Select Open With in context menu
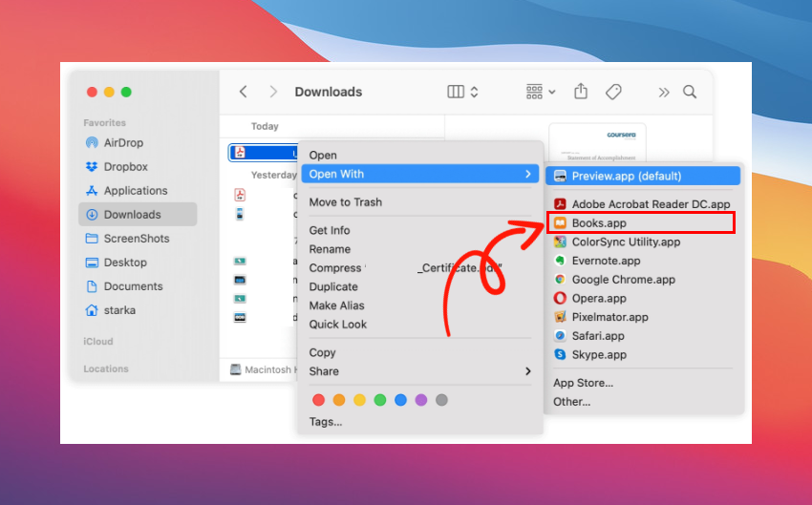Viewport: 812px width, 505px height. tap(420, 174)
